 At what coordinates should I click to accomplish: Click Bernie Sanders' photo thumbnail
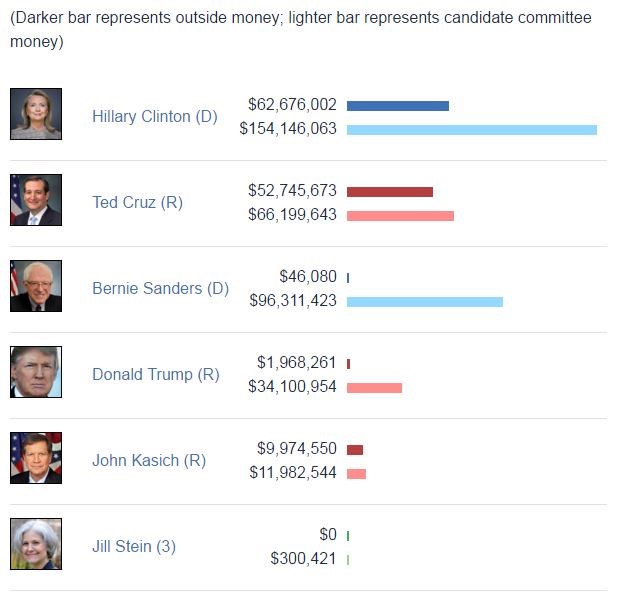tap(36, 286)
